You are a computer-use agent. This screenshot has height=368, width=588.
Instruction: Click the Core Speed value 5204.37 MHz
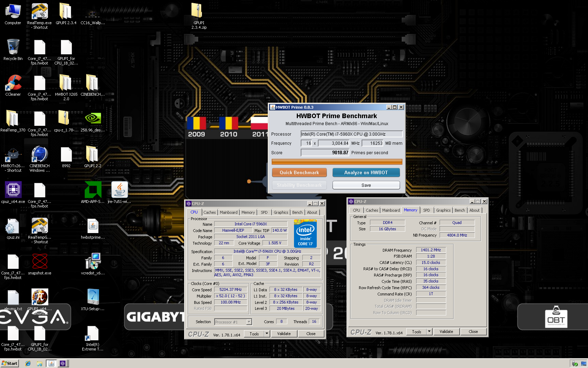pyautogui.click(x=231, y=289)
